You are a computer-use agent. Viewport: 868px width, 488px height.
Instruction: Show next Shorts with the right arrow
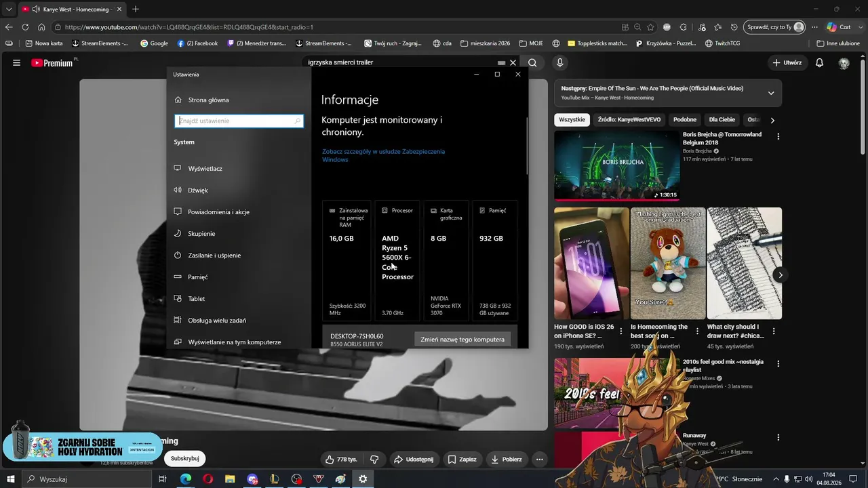pos(781,275)
